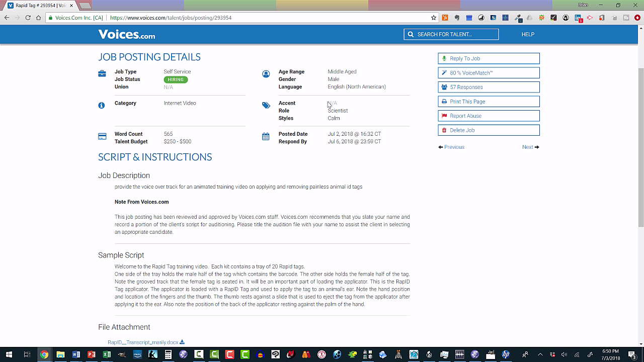Open Calculator from the taskbar
Screen dimensions: 644x362
pos(168,354)
